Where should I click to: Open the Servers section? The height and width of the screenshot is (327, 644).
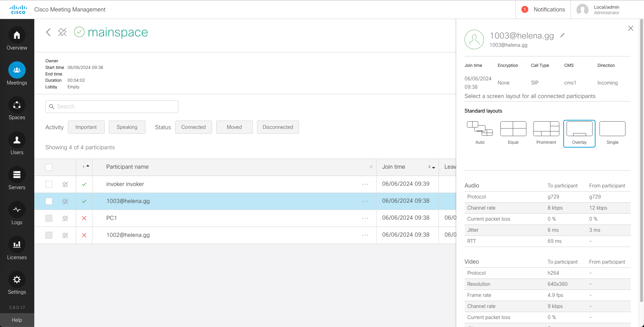click(x=17, y=175)
